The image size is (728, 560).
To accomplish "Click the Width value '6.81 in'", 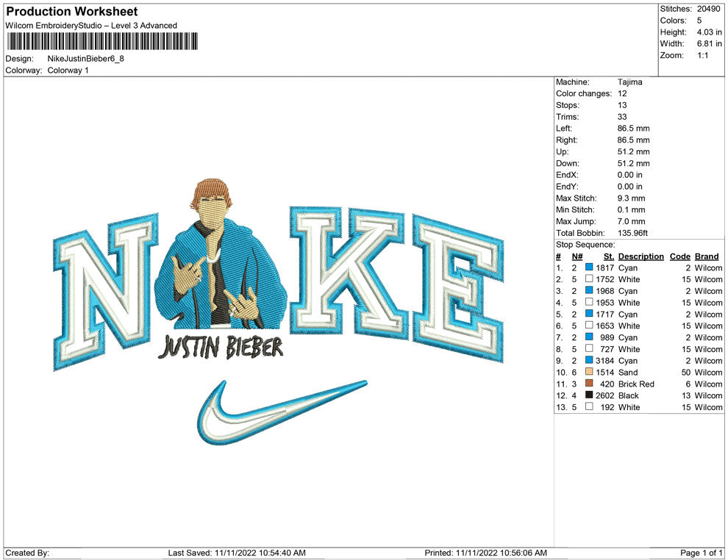I will coord(710,43).
